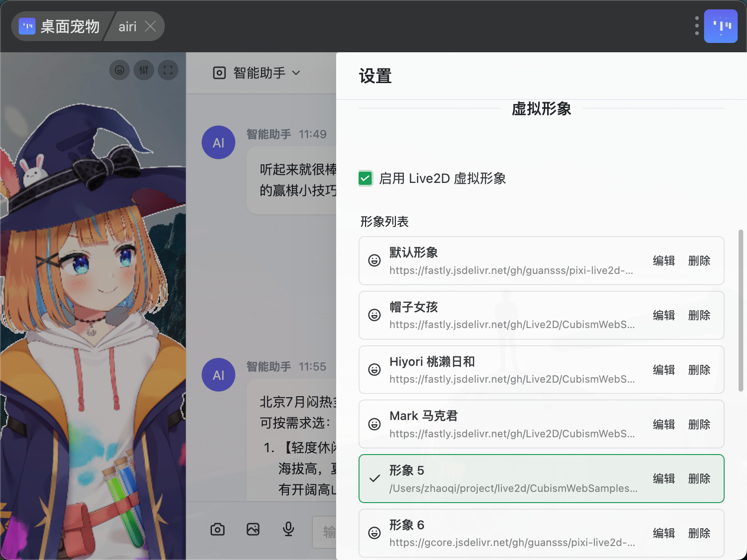Select the Mark 马克君 name text
The width and height of the screenshot is (747, 560).
pos(423,416)
